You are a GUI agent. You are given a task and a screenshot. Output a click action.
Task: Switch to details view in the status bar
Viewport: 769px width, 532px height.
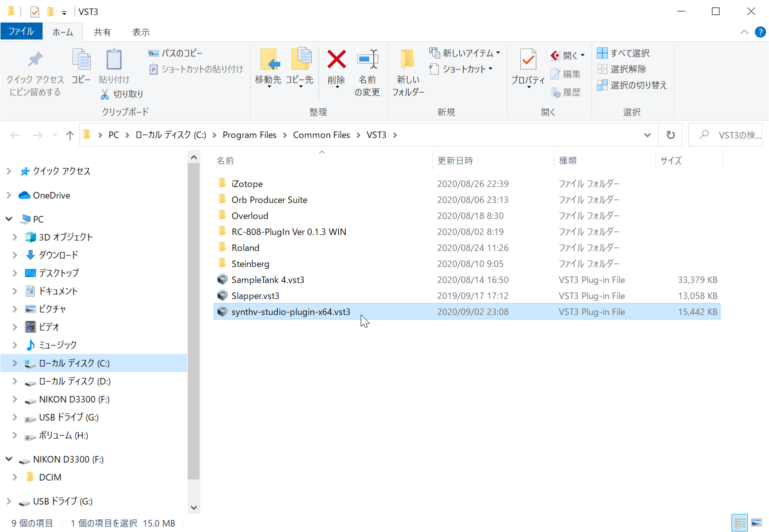point(740,523)
